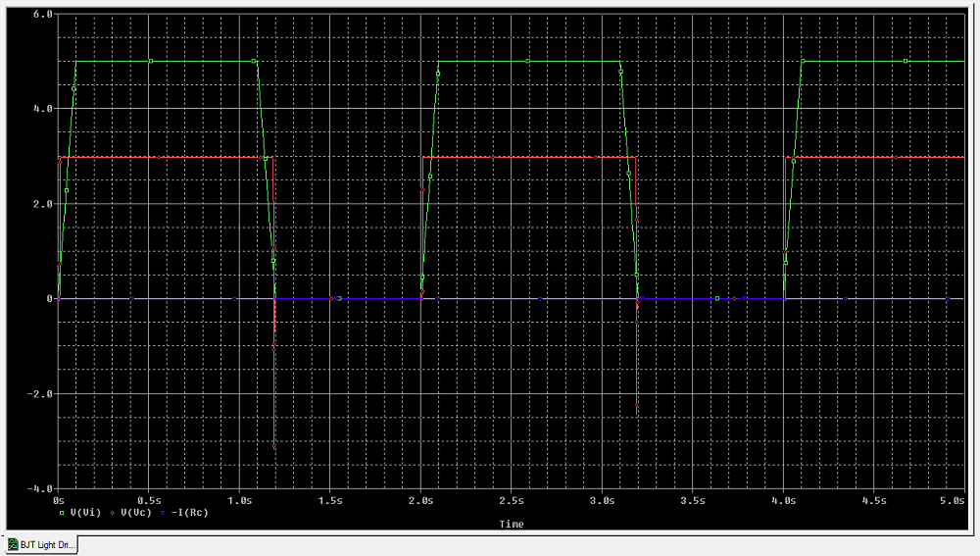Click the -4.0 y-axis label

[40, 489]
